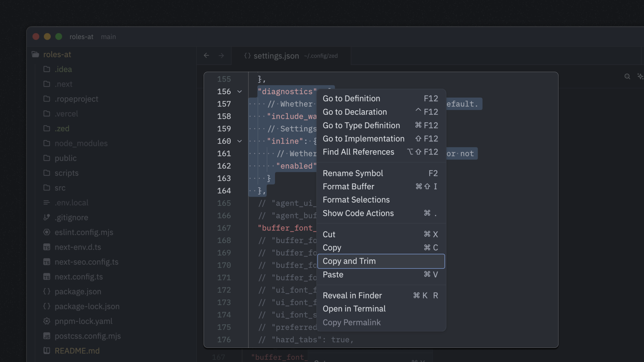
Task: Click the folder icon beside node_modules
Action: [47, 143]
